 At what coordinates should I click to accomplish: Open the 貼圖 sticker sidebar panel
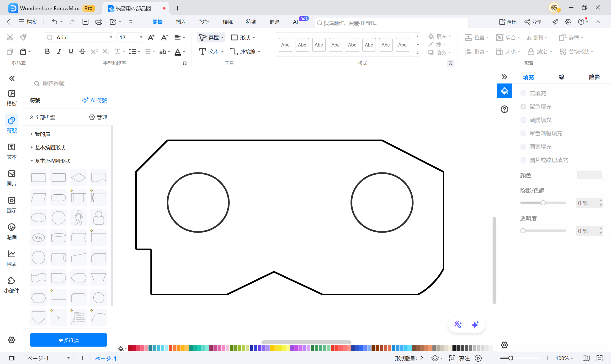coord(11,231)
